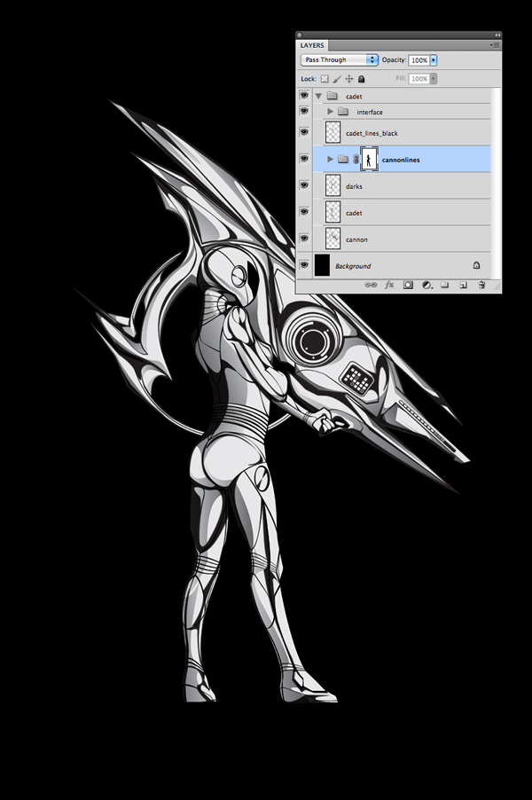Open the Layers panel flyout menu
The width and height of the screenshot is (532, 800).
(x=495, y=45)
